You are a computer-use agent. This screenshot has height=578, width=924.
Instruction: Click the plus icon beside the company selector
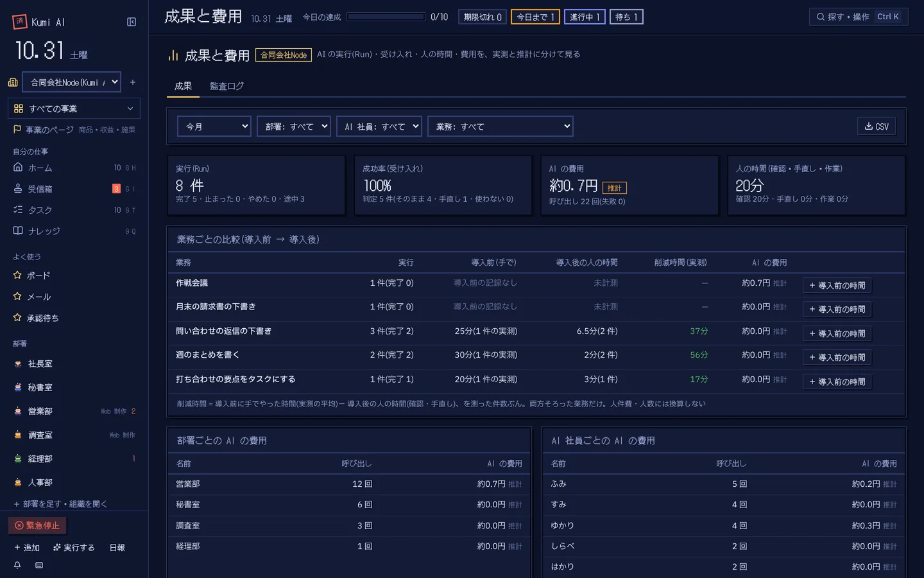point(133,82)
